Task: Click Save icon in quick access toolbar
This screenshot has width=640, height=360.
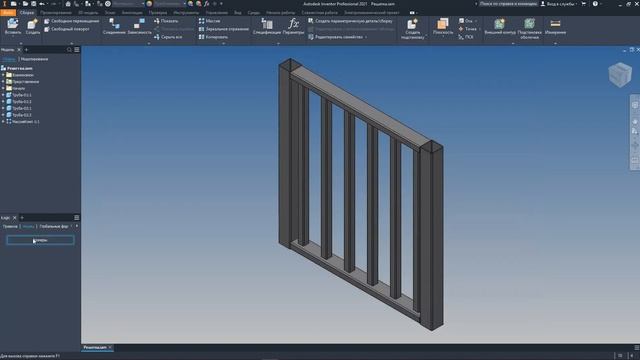Action: click(x=33, y=4)
